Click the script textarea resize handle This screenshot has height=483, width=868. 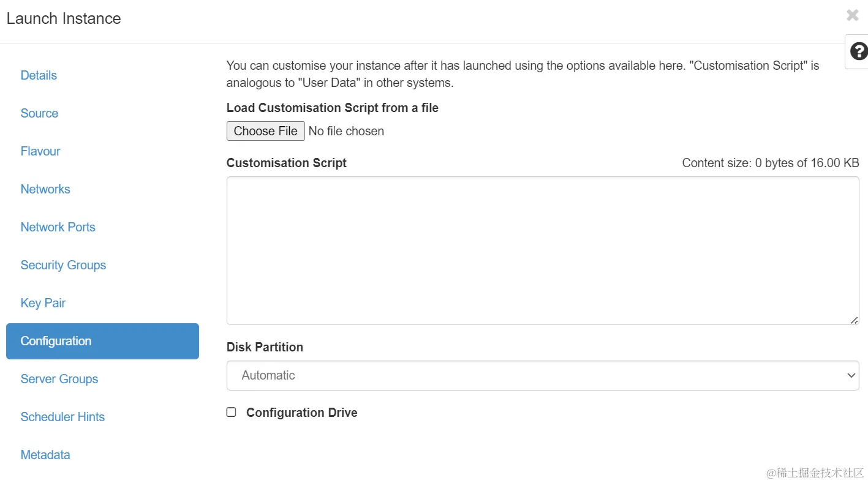(x=854, y=320)
